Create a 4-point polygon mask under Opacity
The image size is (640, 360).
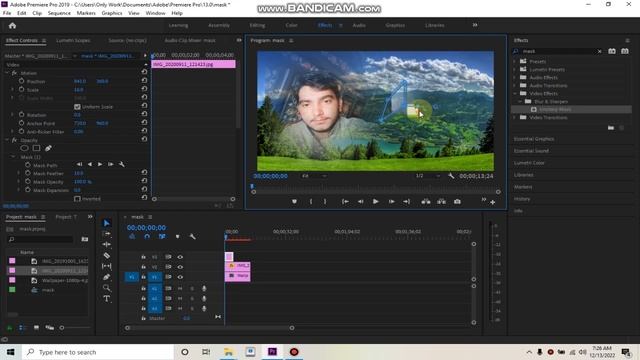tap(36, 148)
